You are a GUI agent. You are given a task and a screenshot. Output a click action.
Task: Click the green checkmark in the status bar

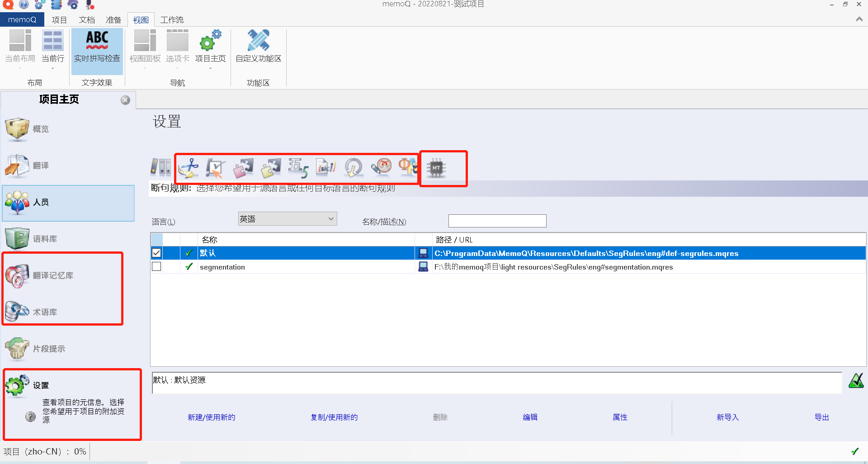pos(855,451)
